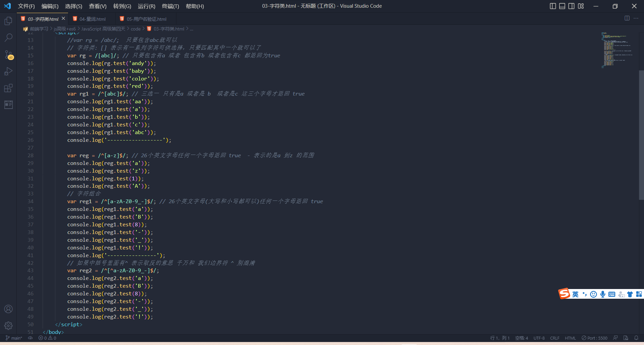Click line number 28 in gutter
Screen dimensions: 644x345
[31, 156]
